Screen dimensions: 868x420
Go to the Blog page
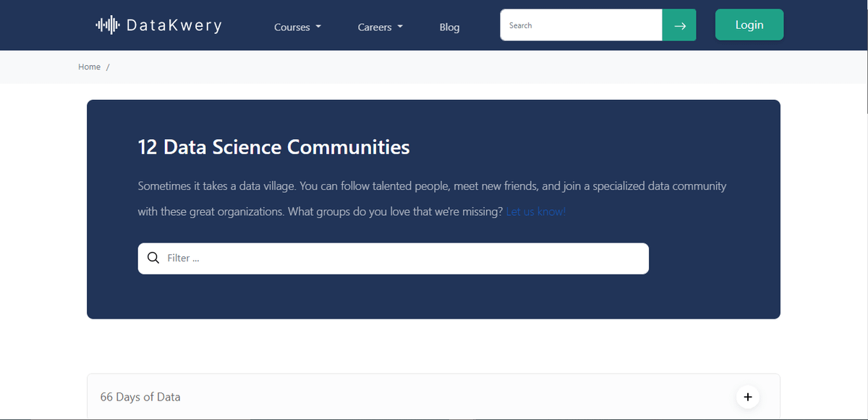point(449,28)
